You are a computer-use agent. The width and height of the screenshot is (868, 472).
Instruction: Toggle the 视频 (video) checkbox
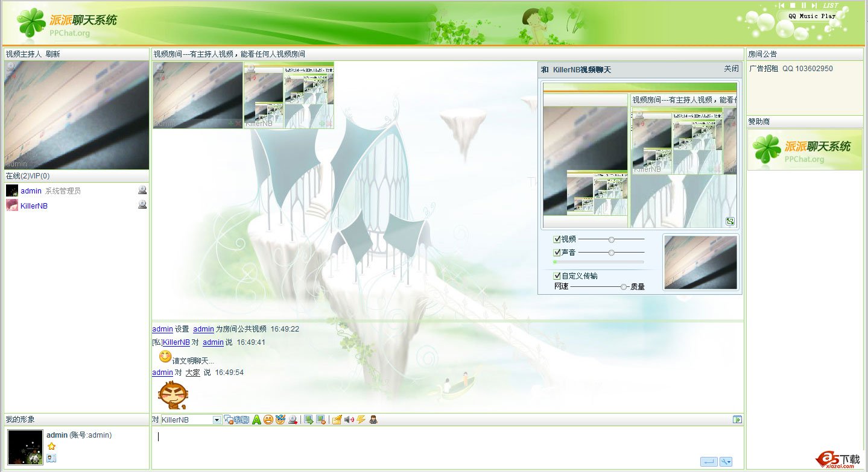click(x=557, y=239)
